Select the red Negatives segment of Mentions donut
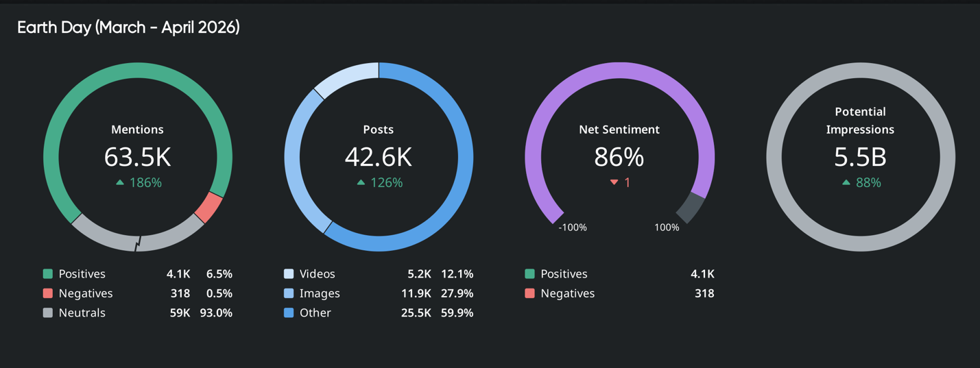 click(x=208, y=207)
